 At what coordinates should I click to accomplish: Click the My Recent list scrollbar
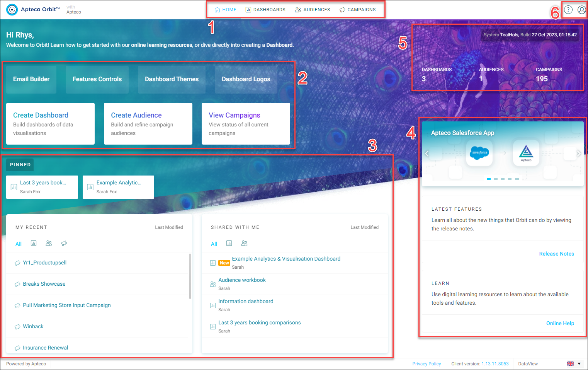[190, 276]
